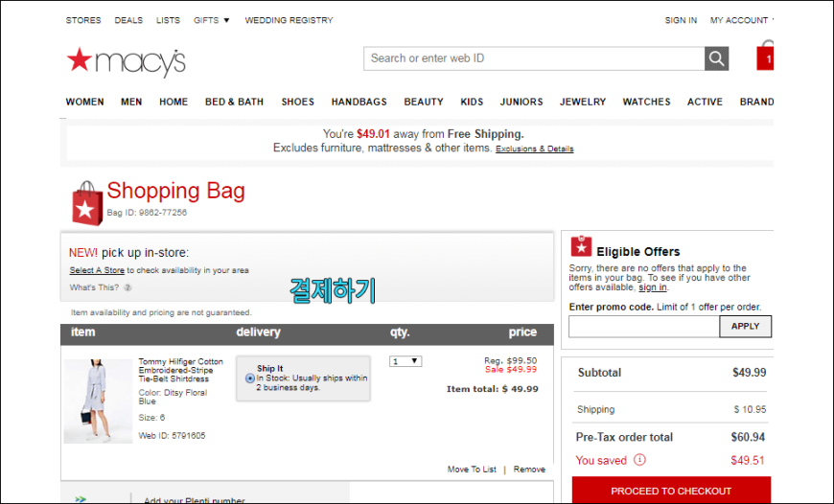
Task: Focus the Search or enter web ID field
Action: click(534, 58)
